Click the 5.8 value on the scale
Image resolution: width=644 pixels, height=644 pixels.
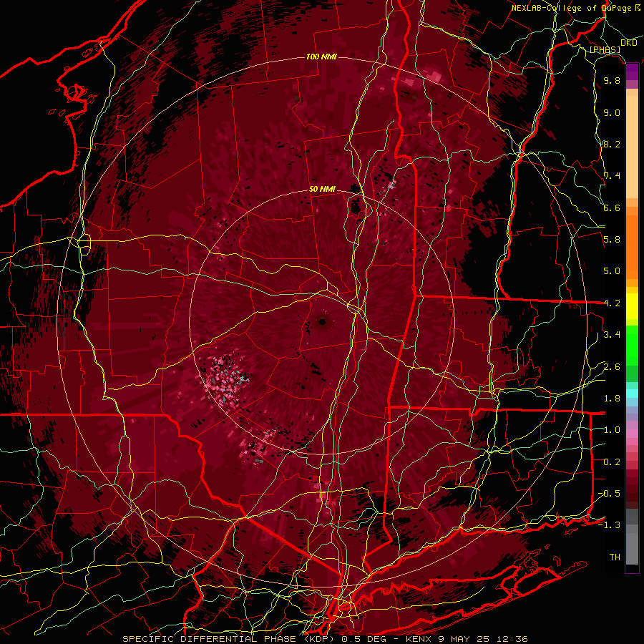612,240
